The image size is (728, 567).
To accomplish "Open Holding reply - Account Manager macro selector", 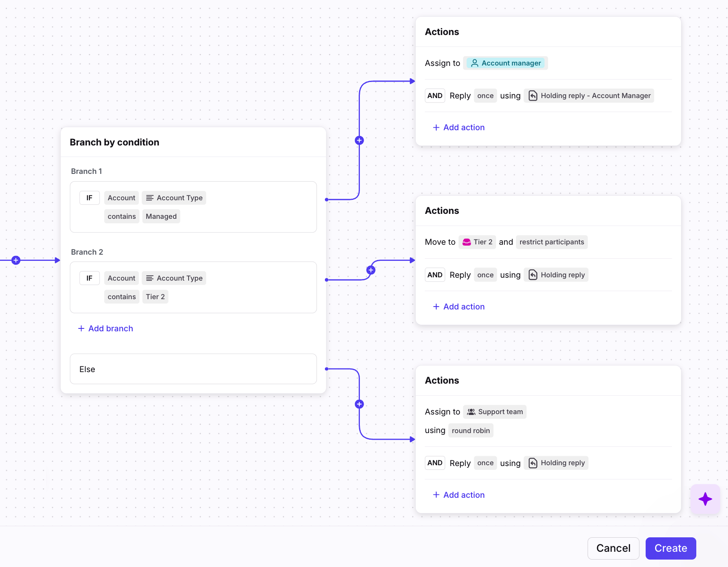I will (589, 96).
